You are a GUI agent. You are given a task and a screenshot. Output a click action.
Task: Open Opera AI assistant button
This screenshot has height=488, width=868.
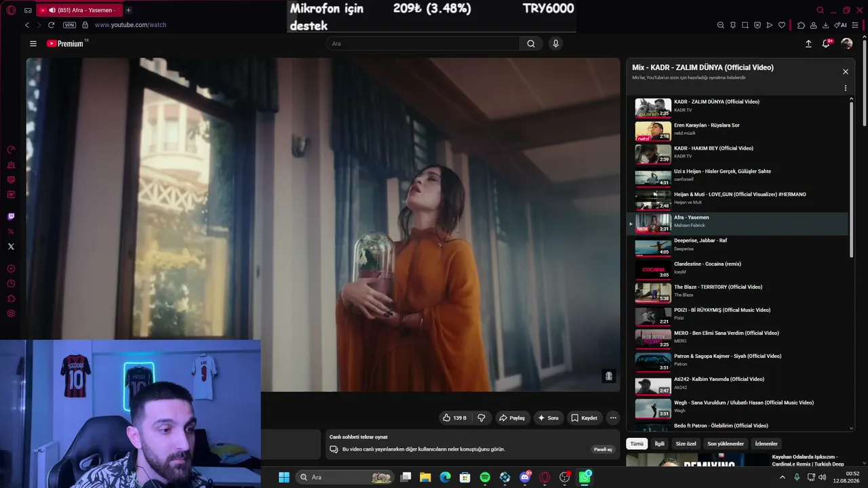tap(840, 25)
